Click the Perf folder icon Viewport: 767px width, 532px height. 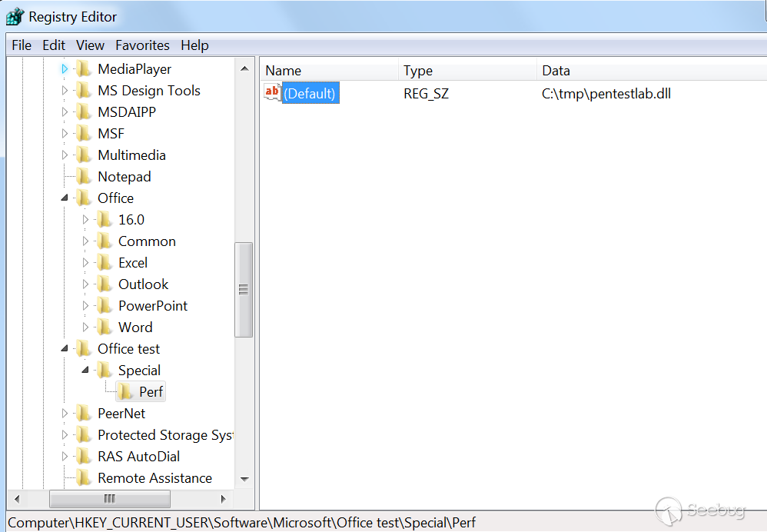[x=125, y=392]
